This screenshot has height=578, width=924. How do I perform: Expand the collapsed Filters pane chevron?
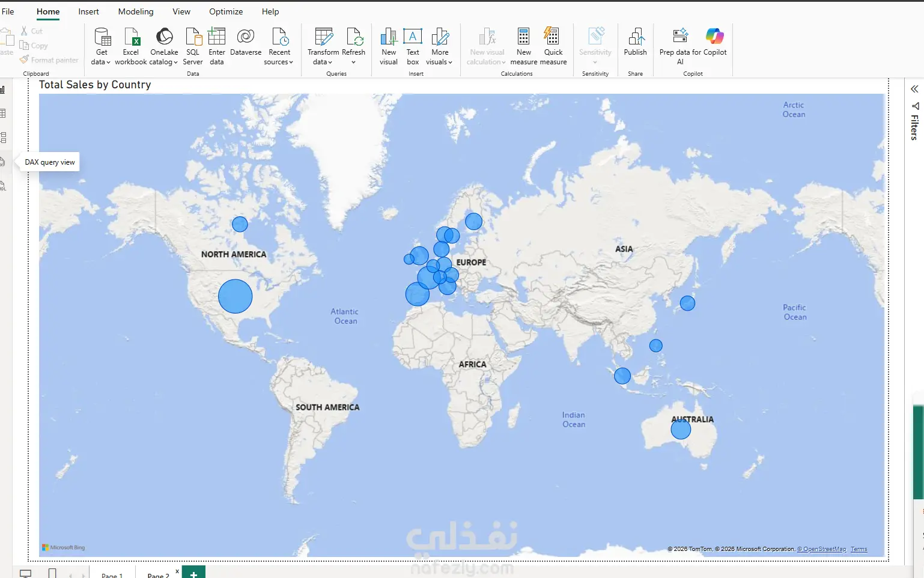pyautogui.click(x=914, y=89)
